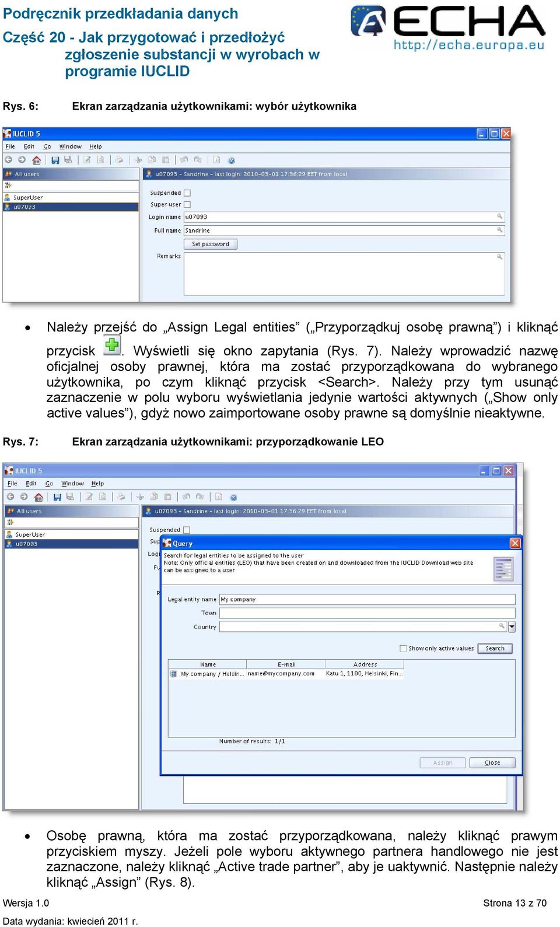Click the Home icon in the upper IUCLID toolbar
The height and width of the screenshot is (927, 560).
point(37,160)
